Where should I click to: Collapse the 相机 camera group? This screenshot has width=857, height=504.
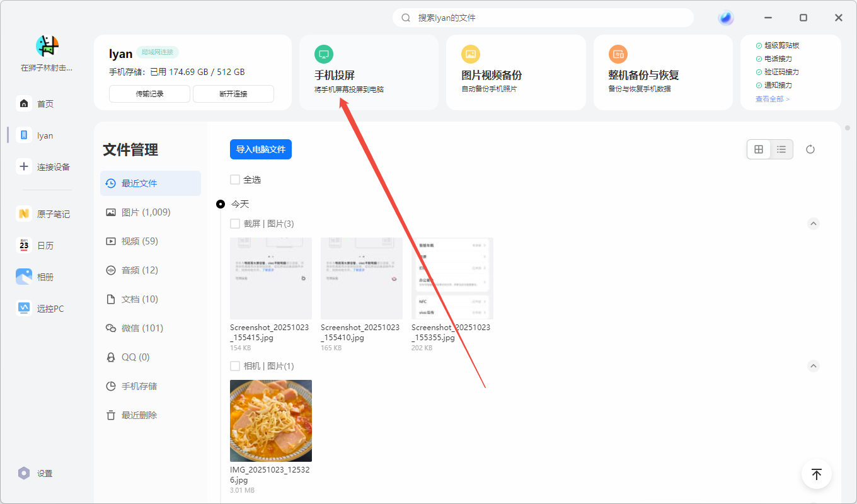click(813, 366)
